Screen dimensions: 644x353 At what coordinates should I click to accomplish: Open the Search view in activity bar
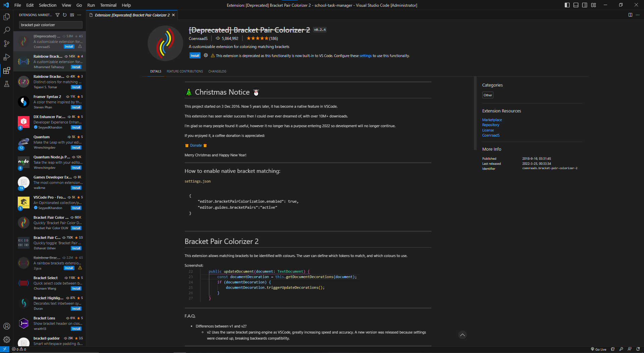6,30
